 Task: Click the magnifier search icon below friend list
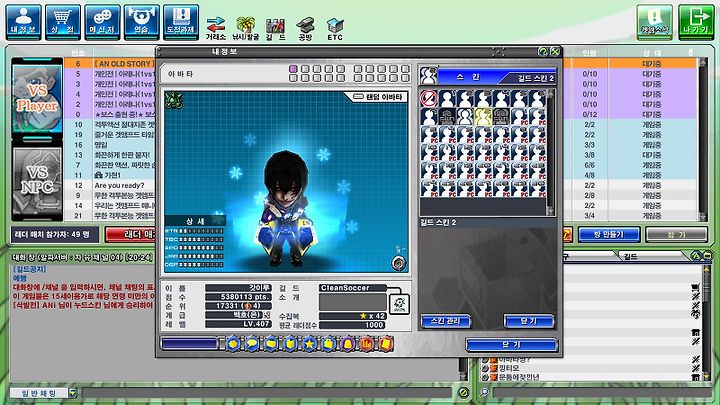point(484,393)
